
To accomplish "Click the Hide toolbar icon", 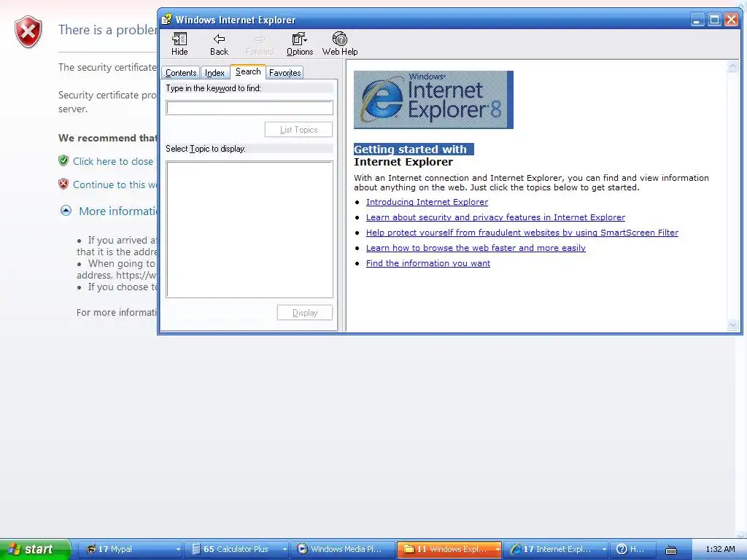I will pyautogui.click(x=179, y=44).
